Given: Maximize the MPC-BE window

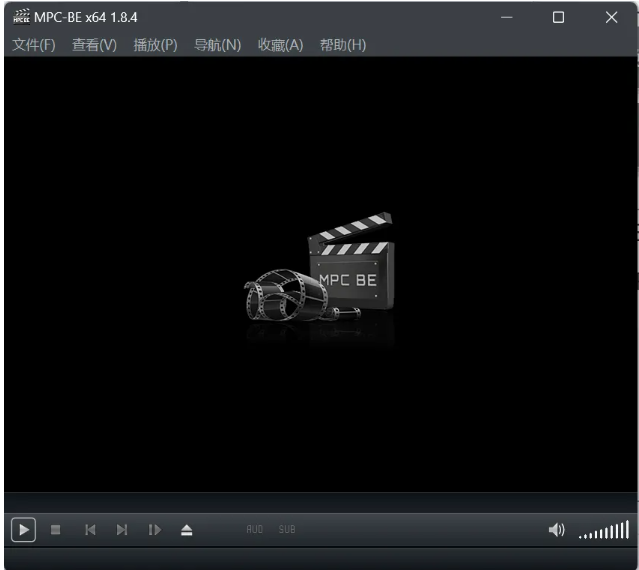Looking at the screenshot, I should (x=558, y=17).
